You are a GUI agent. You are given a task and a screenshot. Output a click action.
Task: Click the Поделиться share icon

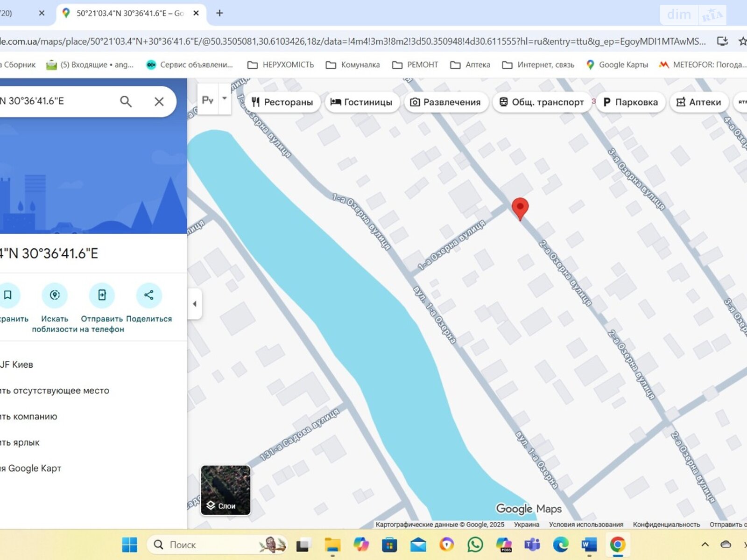(149, 295)
